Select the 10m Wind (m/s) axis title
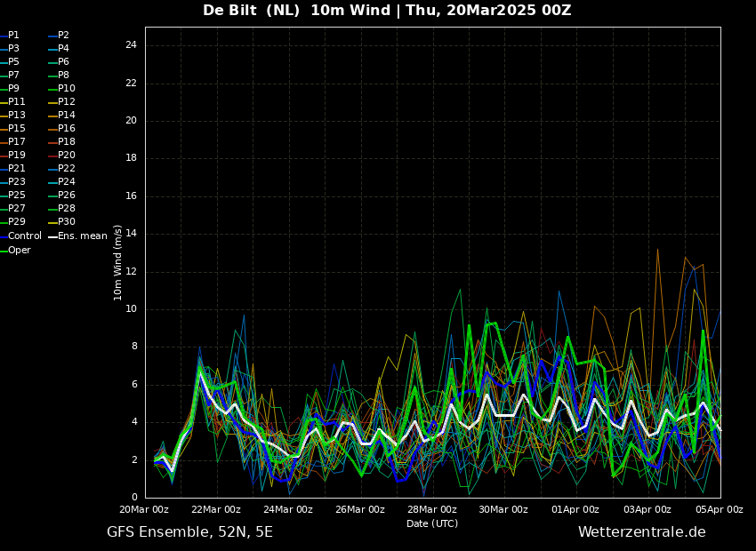The width and height of the screenshot is (756, 551). pyautogui.click(x=117, y=263)
